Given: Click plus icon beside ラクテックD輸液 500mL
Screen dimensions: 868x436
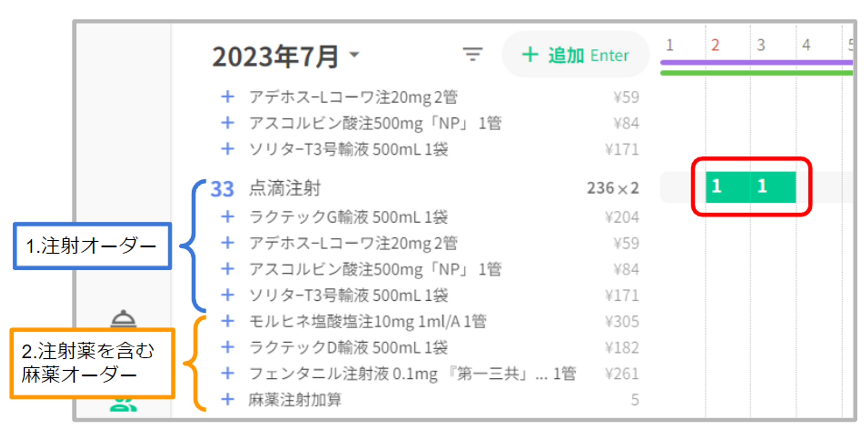Looking at the screenshot, I should (228, 347).
